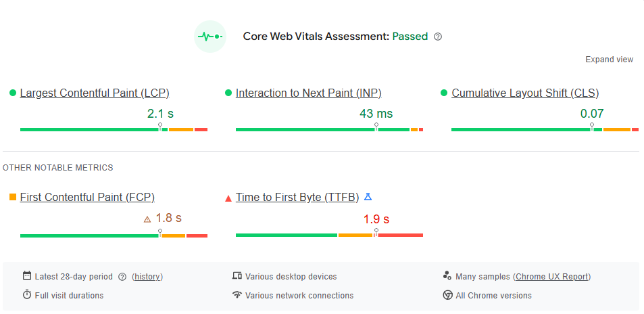Click the calendar icon for 28-day period
644x314 pixels.
27,276
